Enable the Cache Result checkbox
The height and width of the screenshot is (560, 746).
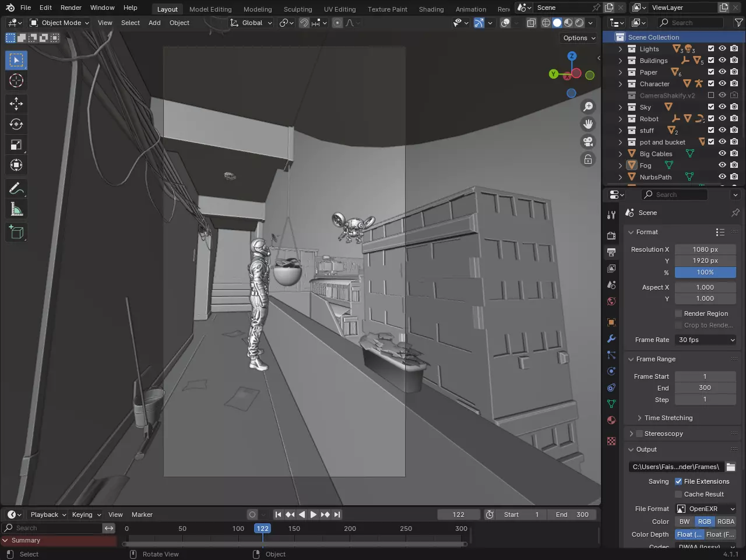coord(678,494)
